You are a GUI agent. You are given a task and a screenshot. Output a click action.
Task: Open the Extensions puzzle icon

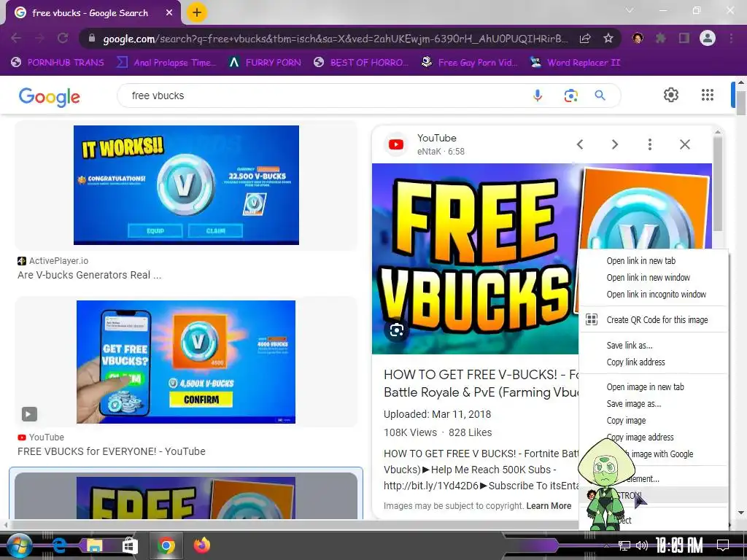click(660, 38)
